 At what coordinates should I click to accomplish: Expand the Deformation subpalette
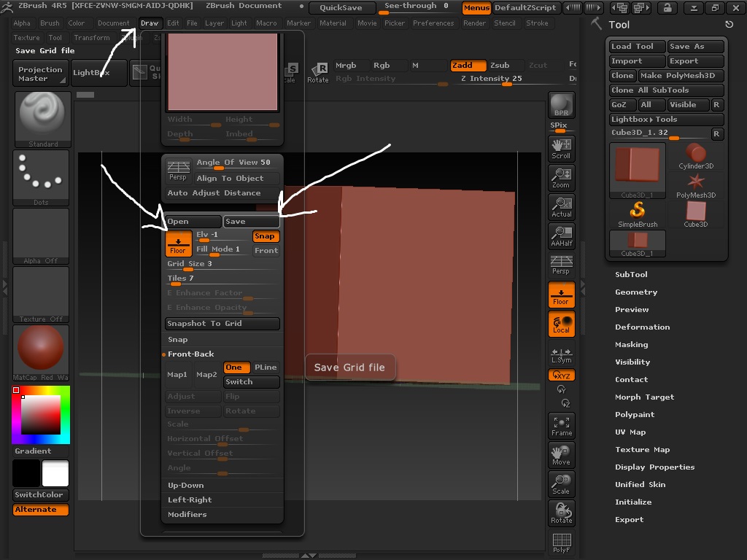pos(642,327)
